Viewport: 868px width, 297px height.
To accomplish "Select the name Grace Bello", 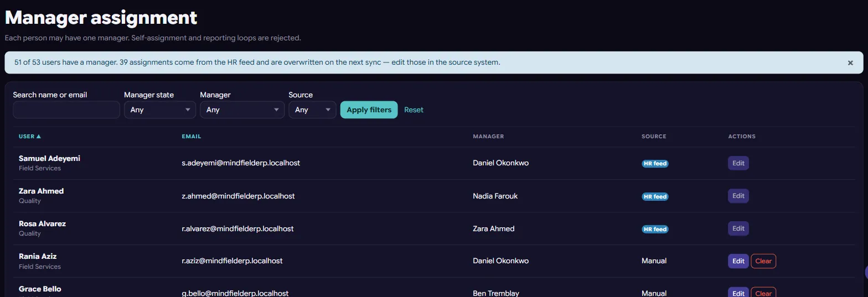I will tap(40, 289).
